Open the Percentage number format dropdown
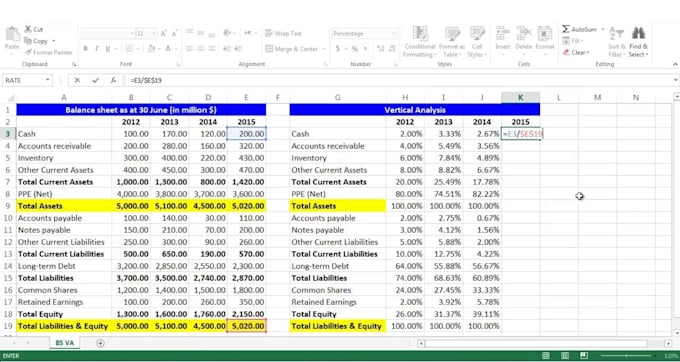Viewport: 680px width, 362px height. (393, 33)
